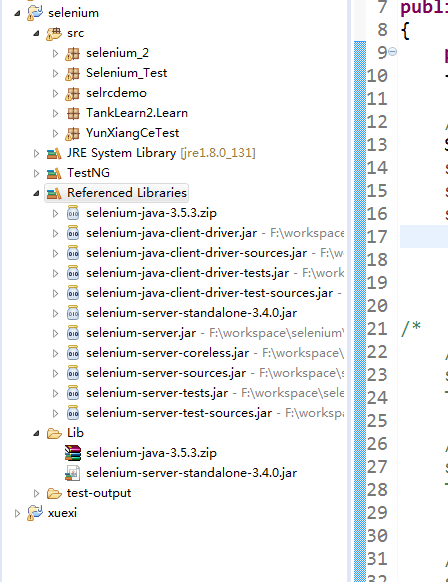Click line number 17 in editor gutter
448x582 pixels.
point(377,237)
